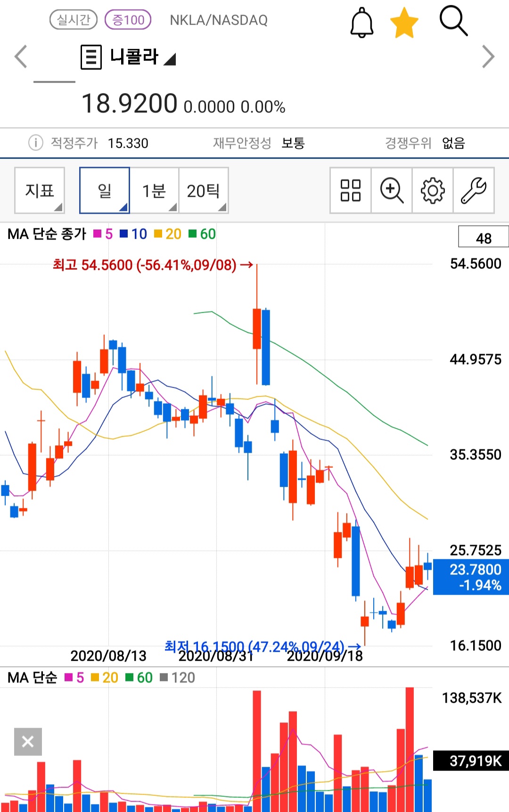Tap the 23.7800 price tag
The image size is (509, 812).
(x=471, y=577)
